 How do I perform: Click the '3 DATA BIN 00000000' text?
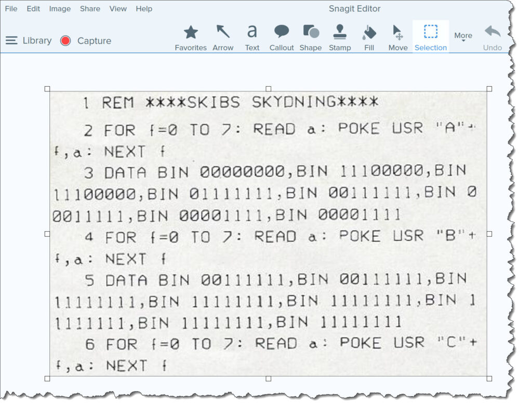tap(184, 172)
